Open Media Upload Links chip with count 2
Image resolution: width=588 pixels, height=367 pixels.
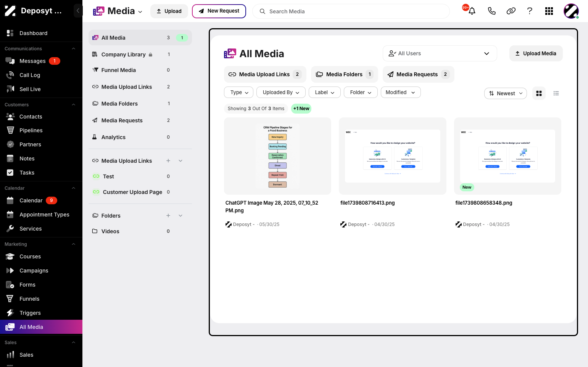pos(265,74)
